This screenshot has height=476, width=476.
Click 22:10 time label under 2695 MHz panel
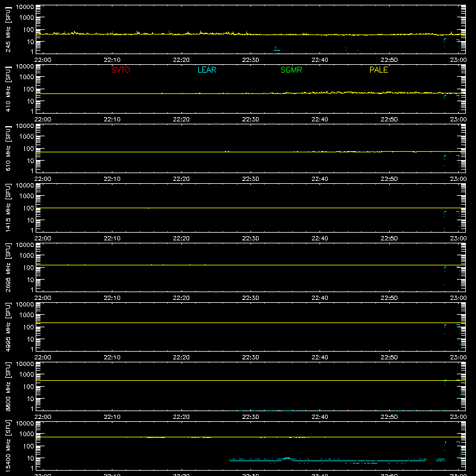pyautogui.click(x=112, y=298)
